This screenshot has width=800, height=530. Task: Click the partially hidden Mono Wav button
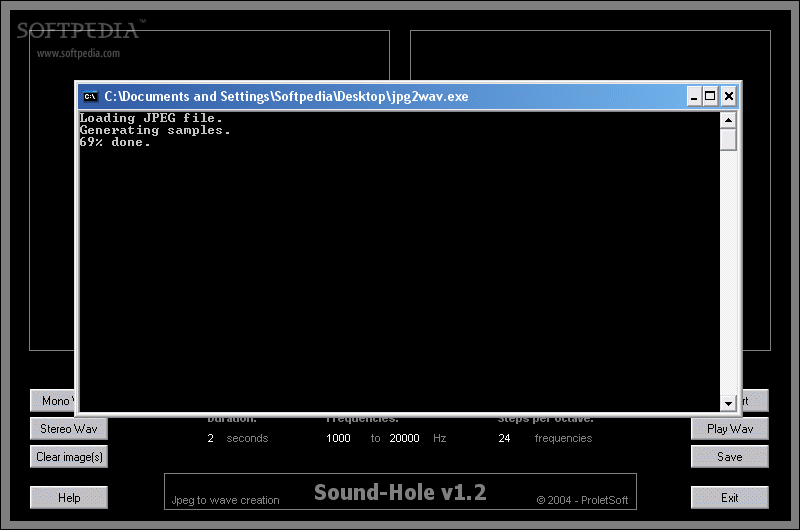[53, 400]
